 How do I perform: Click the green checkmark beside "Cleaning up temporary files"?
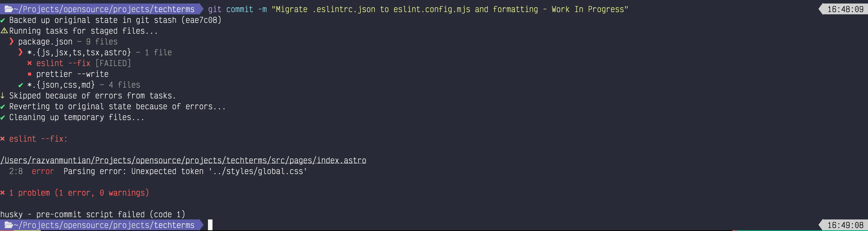click(x=3, y=118)
